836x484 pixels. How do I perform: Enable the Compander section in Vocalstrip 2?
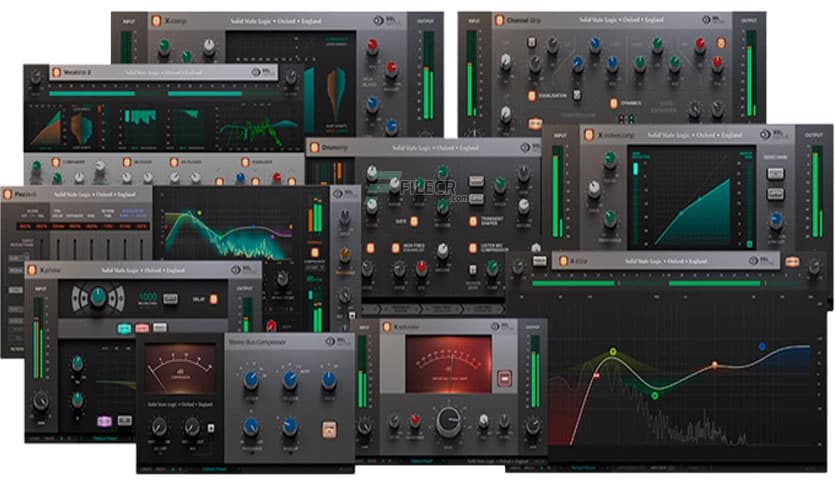click(55, 162)
